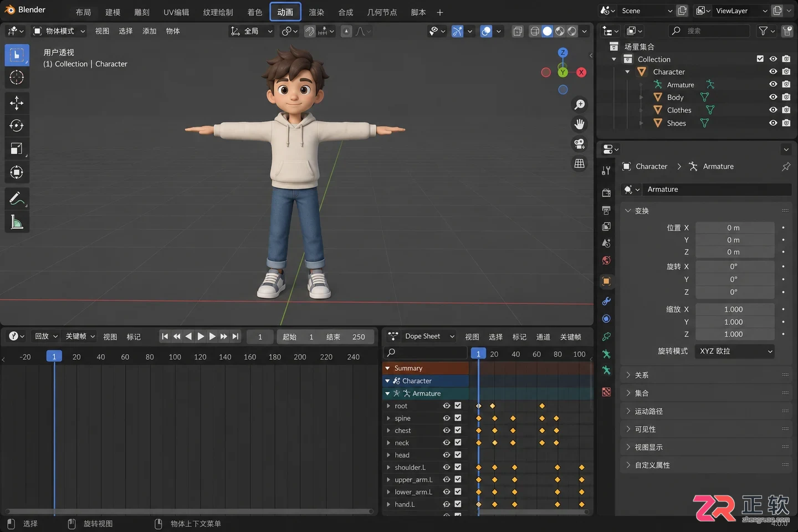
Task: Pick the Measure tool
Action: (x=17, y=222)
